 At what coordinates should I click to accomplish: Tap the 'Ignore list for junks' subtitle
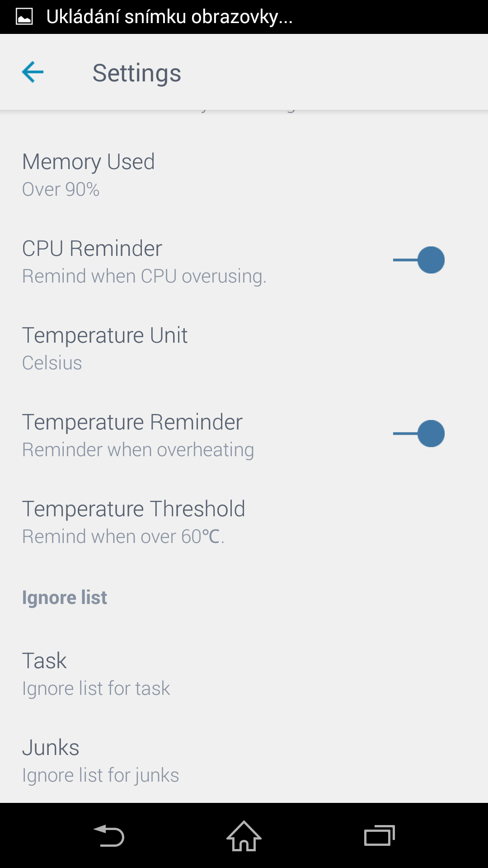pyautogui.click(x=100, y=775)
